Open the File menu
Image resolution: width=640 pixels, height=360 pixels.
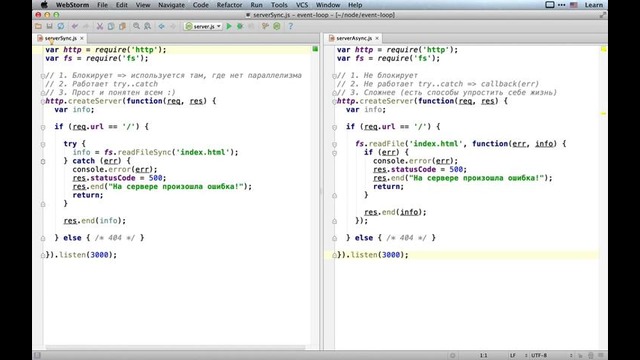click(102, 5)
